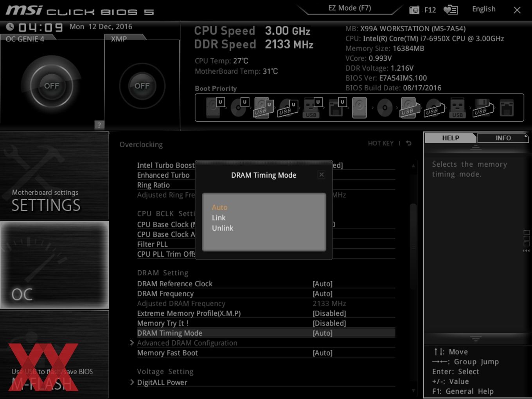Pick the legacy USB floppy boot icon
532x399 pixels.
click(x=483, y=108)
